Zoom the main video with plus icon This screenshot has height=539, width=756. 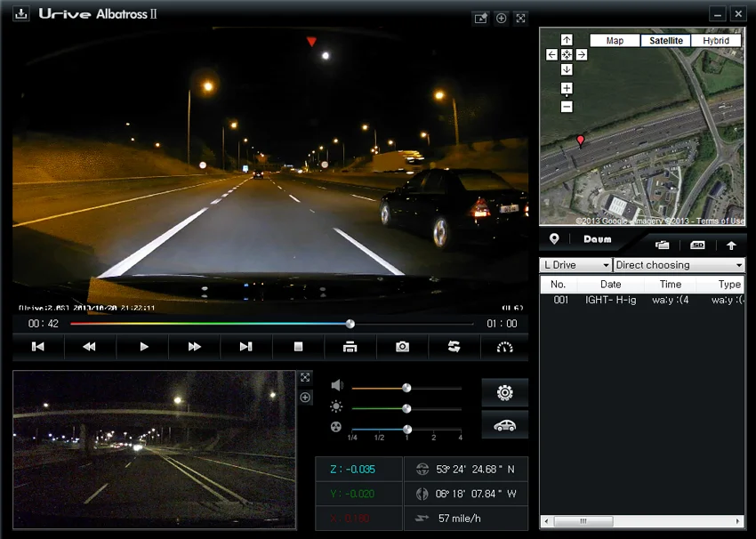[502, 19]
